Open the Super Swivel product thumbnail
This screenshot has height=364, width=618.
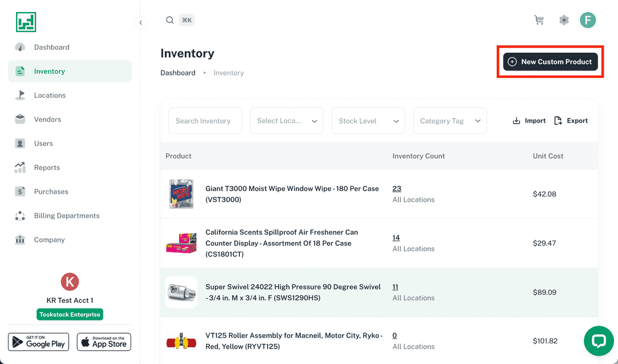[181, 292]
